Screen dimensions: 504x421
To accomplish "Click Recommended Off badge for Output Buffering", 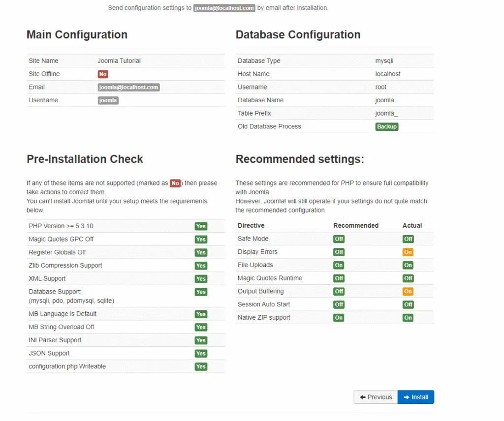I will pos(339,292).
